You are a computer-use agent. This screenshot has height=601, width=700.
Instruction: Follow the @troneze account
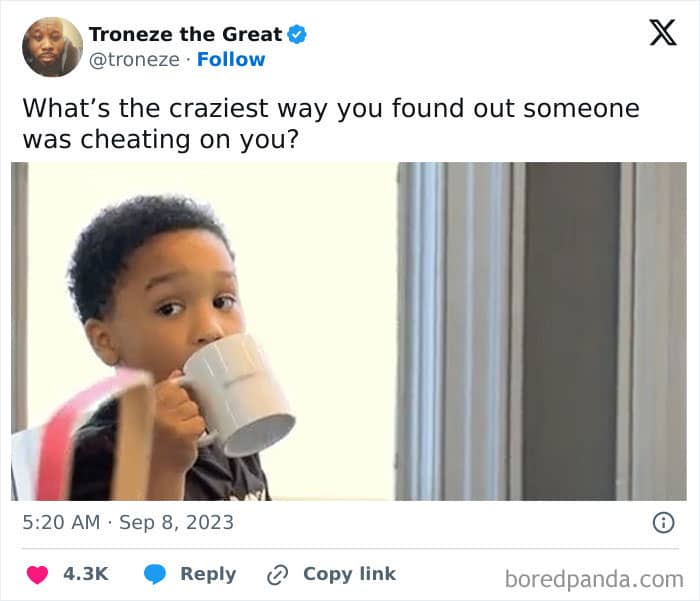[231, 59]
